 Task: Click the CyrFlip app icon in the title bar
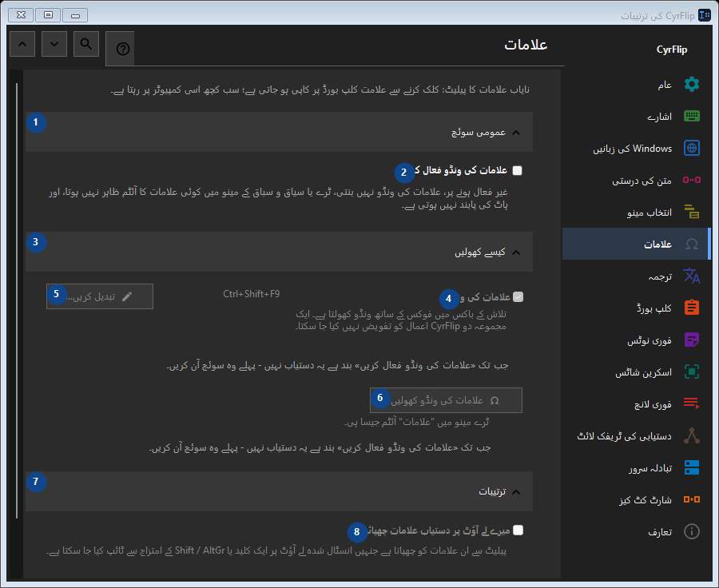705,16
